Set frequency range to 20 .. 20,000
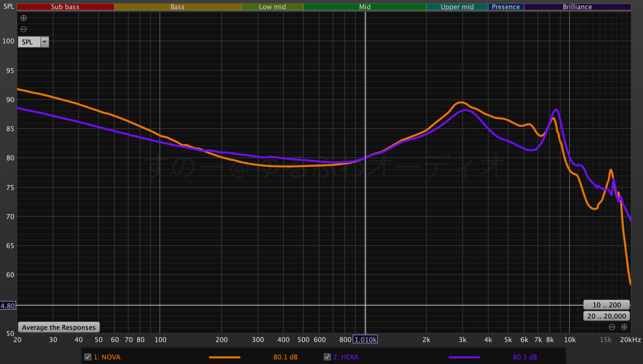Viewport: 643px width, 364px height. (607, 316)
